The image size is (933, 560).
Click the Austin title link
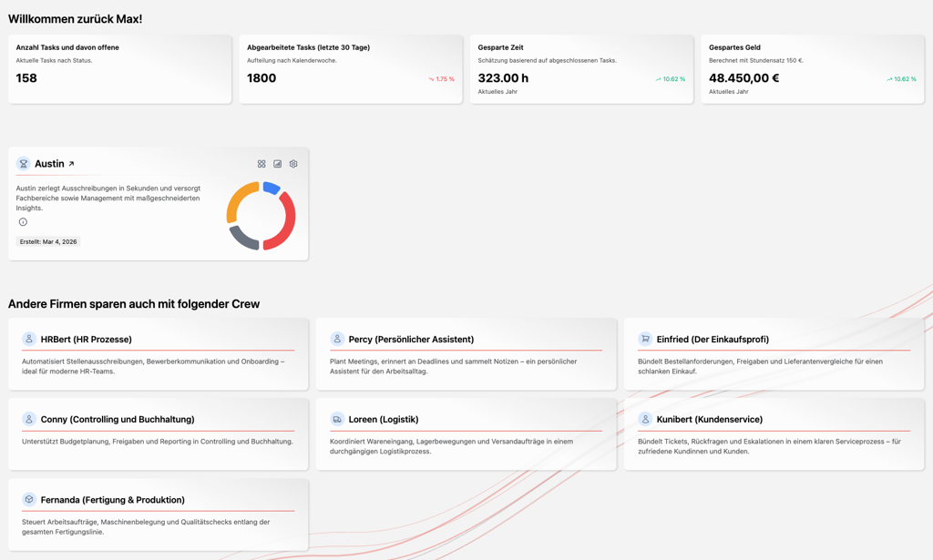(x=49, y=164)
